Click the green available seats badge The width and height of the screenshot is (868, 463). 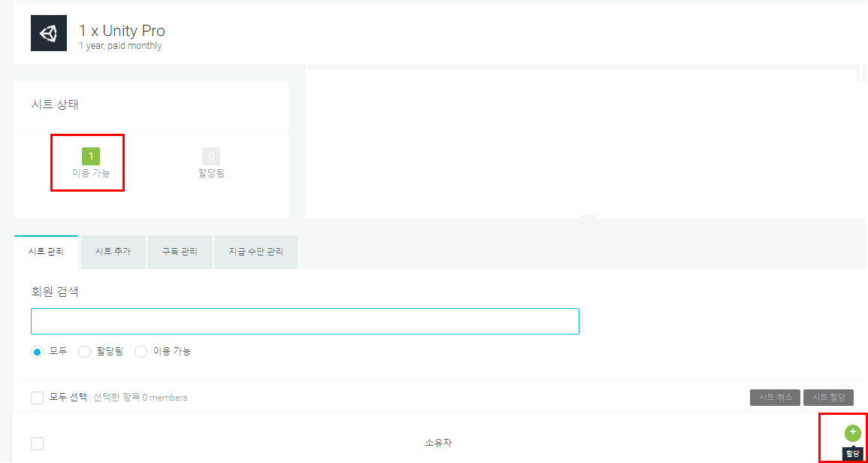click(x=91, y=157)
